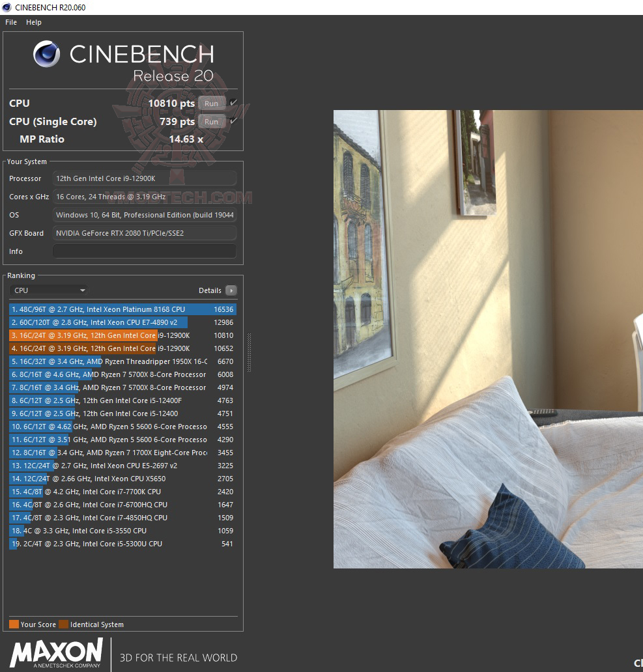This screenshot has width=643, height=672.
Task: Select the Core i5-12400 row scoring 4751
Action: point(122,413)
